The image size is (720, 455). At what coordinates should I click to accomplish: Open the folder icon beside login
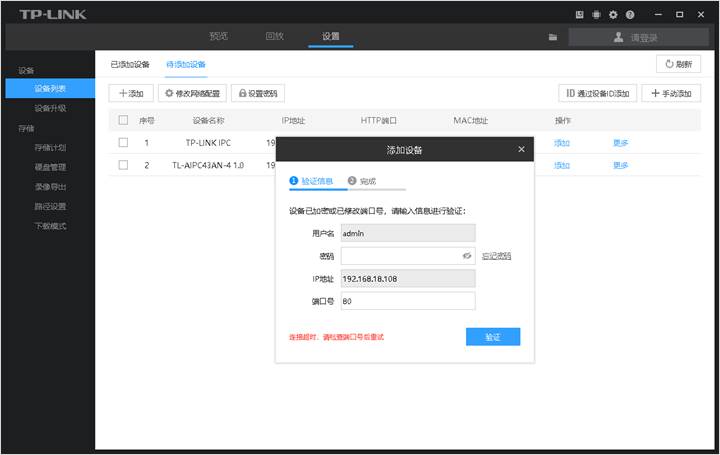click(553, 37)
